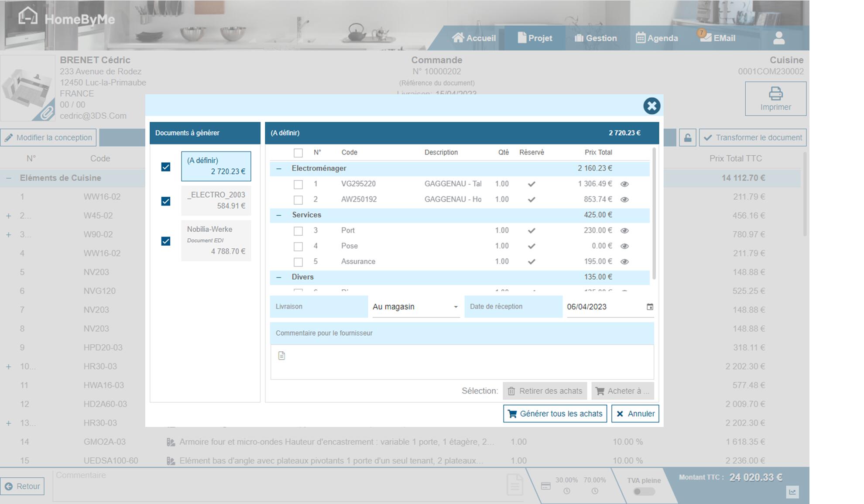The image size is (864, 504).
Task: Click the note icon in supplier comment box
Action: coord(281,356)
